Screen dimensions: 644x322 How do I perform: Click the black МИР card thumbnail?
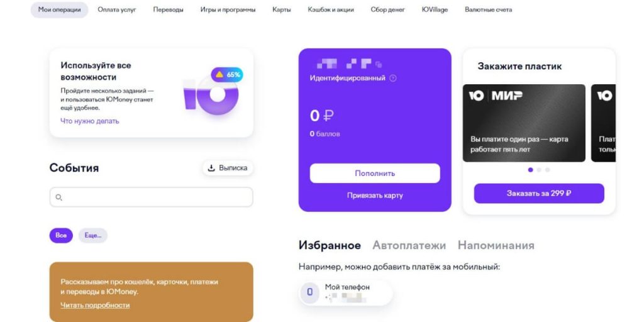tap(524, 123)
